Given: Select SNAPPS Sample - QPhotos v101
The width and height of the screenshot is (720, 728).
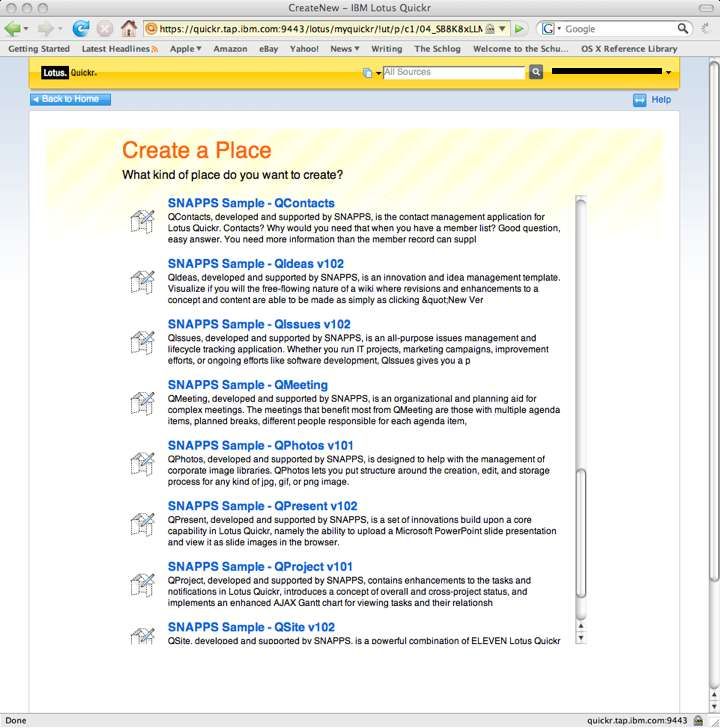Looking at the screenshot, I should [x=260, y=445].
